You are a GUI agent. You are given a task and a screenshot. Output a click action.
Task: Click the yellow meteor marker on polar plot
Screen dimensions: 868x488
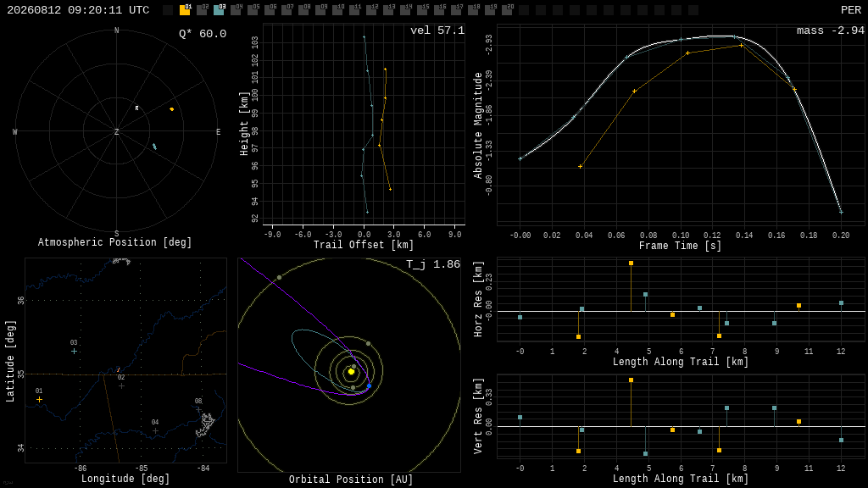point(171,109)
